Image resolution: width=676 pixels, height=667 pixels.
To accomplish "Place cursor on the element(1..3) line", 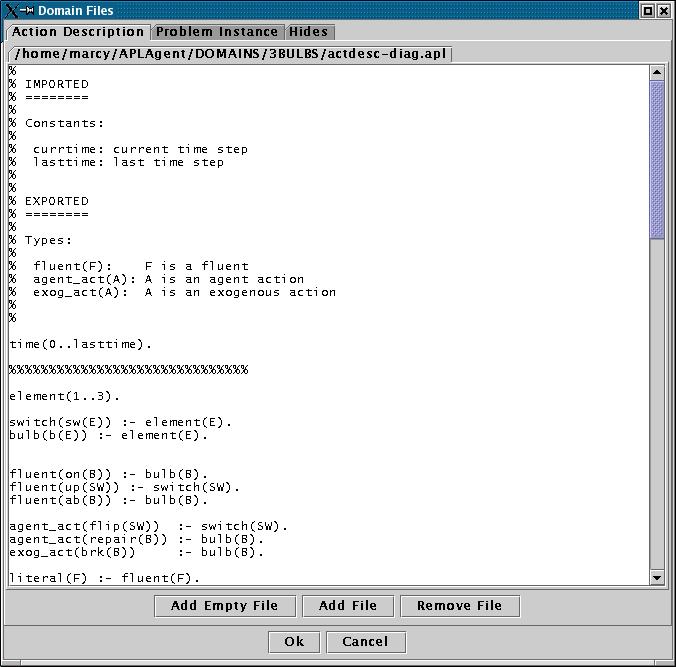I will click(x=64, y=396).
